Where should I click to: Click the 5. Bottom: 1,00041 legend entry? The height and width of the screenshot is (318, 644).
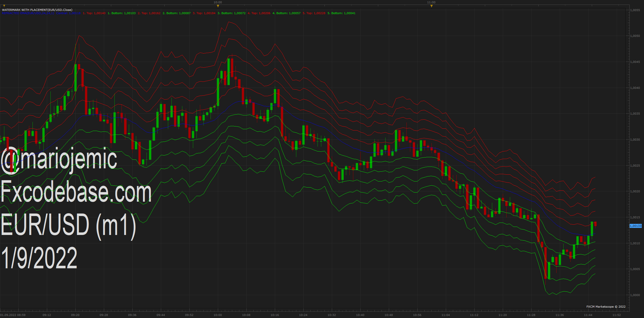pos(341,13)
